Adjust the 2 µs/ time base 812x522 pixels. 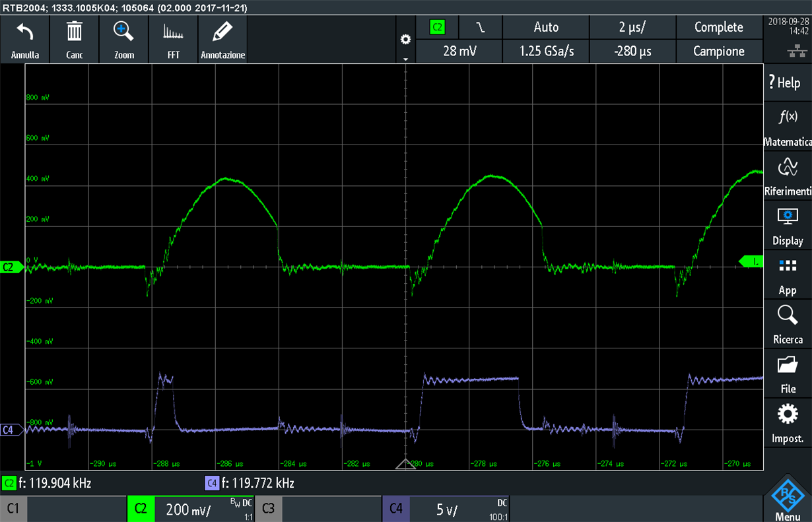coord(632,27)
